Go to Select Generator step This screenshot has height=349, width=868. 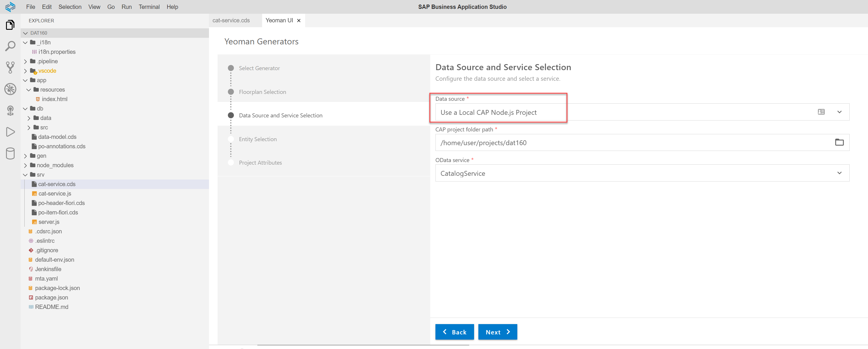pyautogui.click(x=259, y=68)
